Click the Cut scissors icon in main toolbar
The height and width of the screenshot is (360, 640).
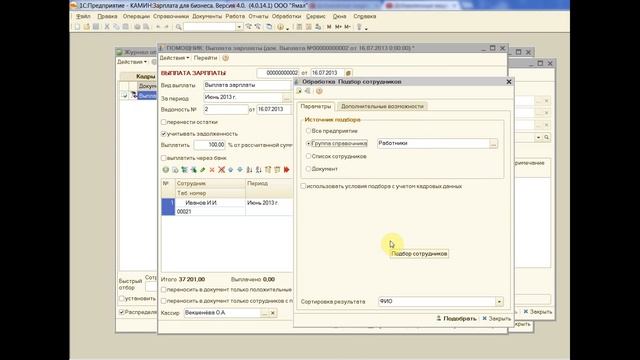[107, 27]
